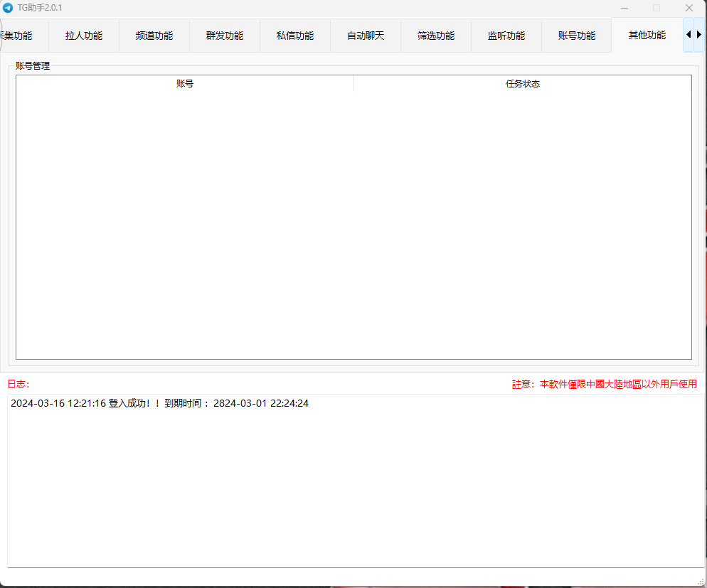Go to the 私信功能 tab
Viewport: 707px width, 588px height.
click(x=295, y=36)
